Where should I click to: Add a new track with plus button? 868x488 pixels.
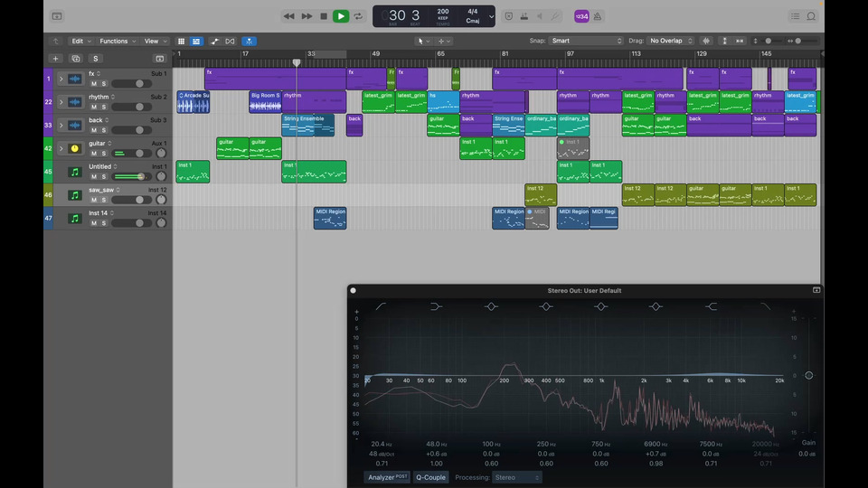(x=55, y=58)
